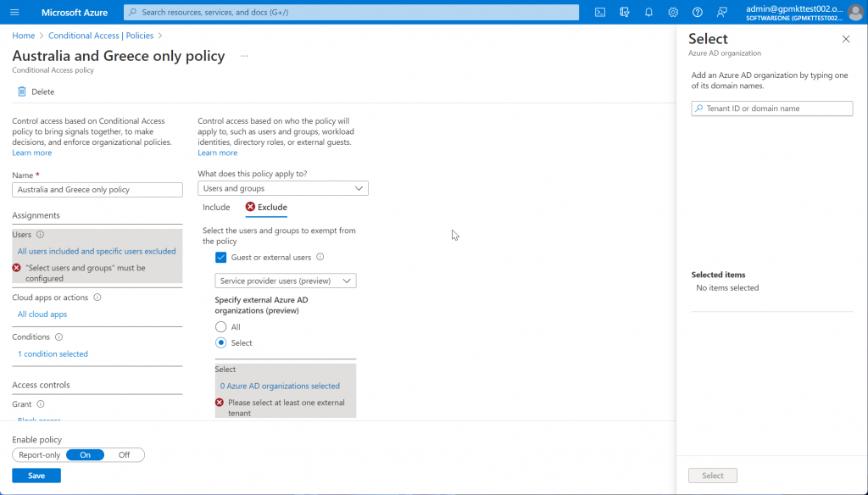This screenshot has height=495, width=868.
Task: Open the Users and groups dropdown
Action: coord(283,188)
